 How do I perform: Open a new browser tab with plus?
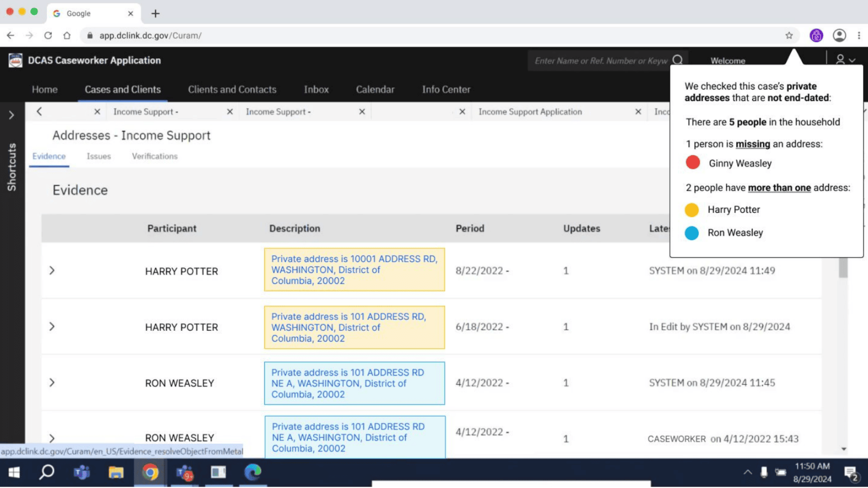pyautogui.click(x=156, y=14)
